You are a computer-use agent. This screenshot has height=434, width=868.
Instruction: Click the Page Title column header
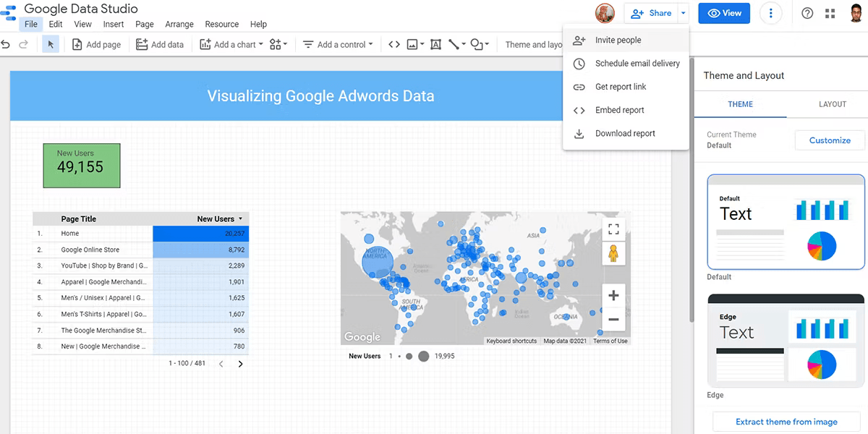[78, 218]
